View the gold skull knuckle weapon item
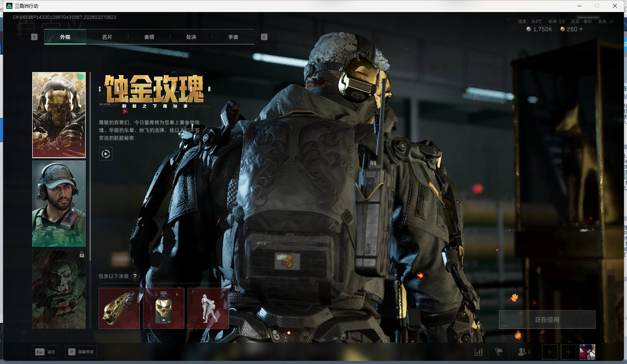Image resolution: width=627 pixels, height=364 pixels. click(x=119, y=308)
